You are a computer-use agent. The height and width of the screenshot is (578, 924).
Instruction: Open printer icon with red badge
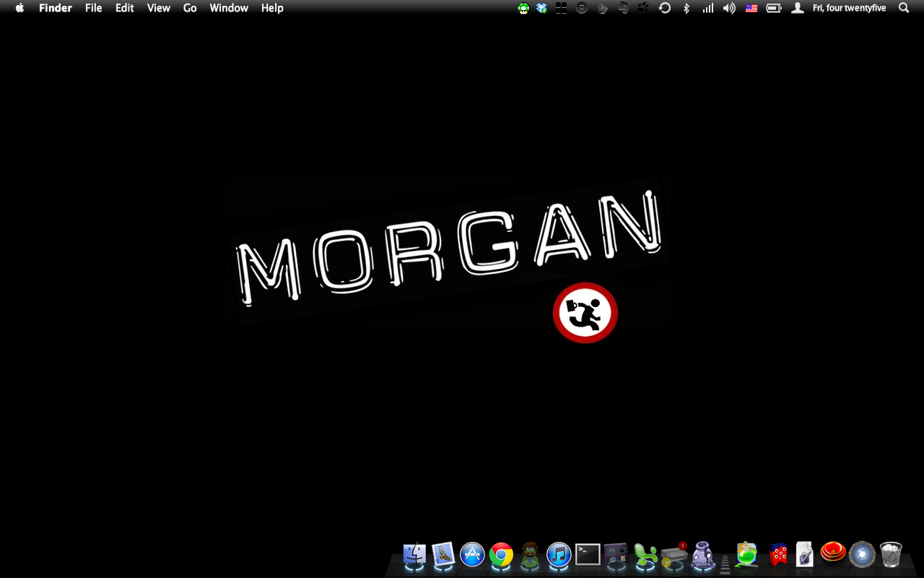point(674,555)
